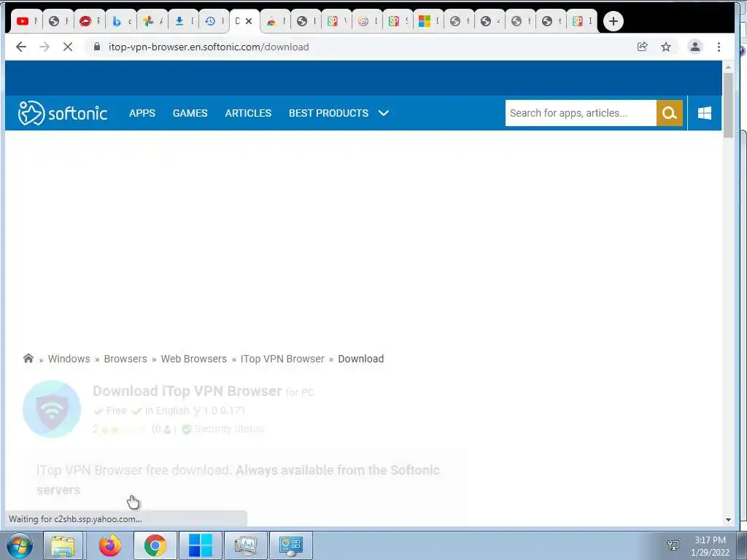
Task: Click the Security Status label
Action: click(x=228, y=429)
